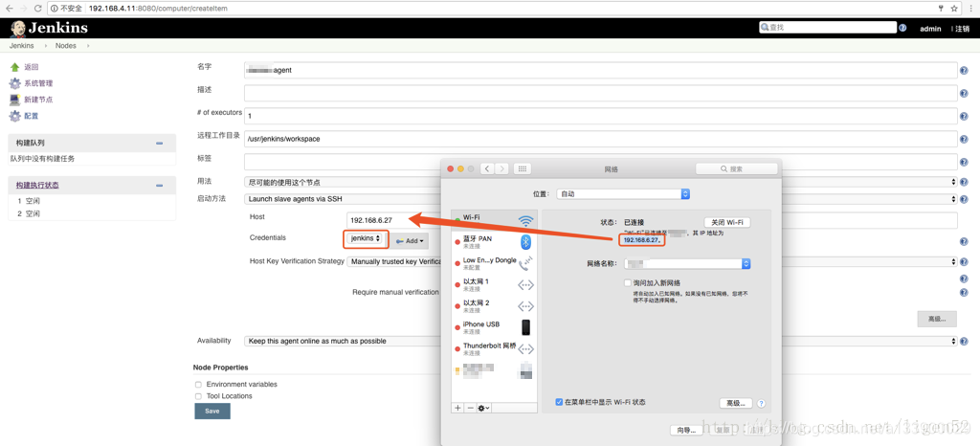Viewport: 980px width, 446px height.
Task: Click the network window 搜索 field
Action: [737, 169]
